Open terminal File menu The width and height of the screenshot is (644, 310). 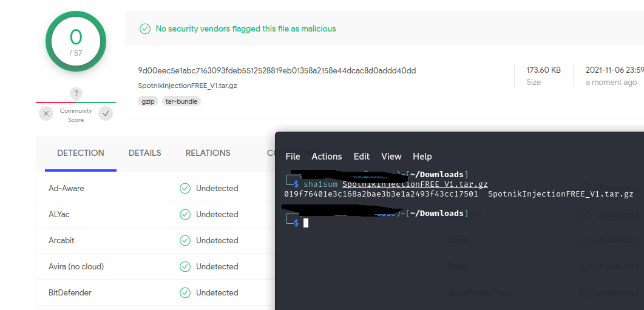pyautogui.click(x=293, y=157)
